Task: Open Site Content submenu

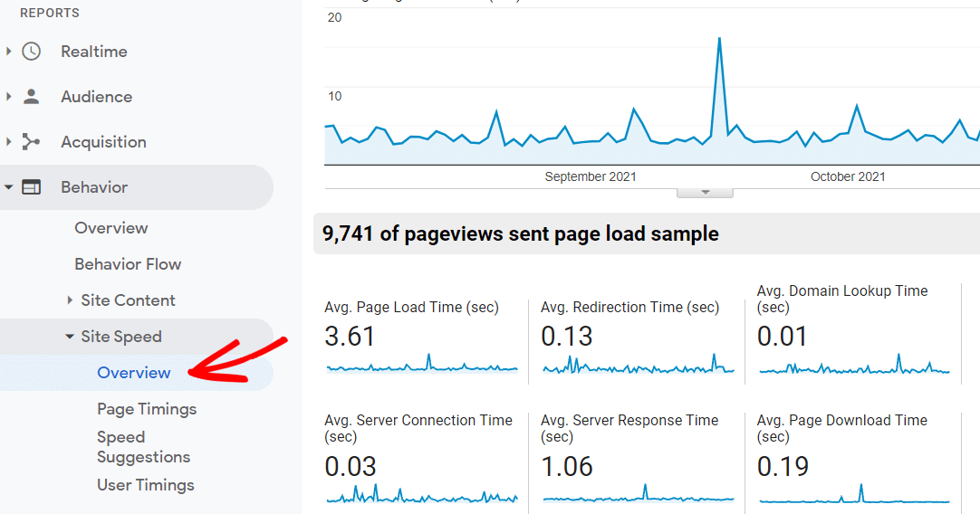Action: 128,300
